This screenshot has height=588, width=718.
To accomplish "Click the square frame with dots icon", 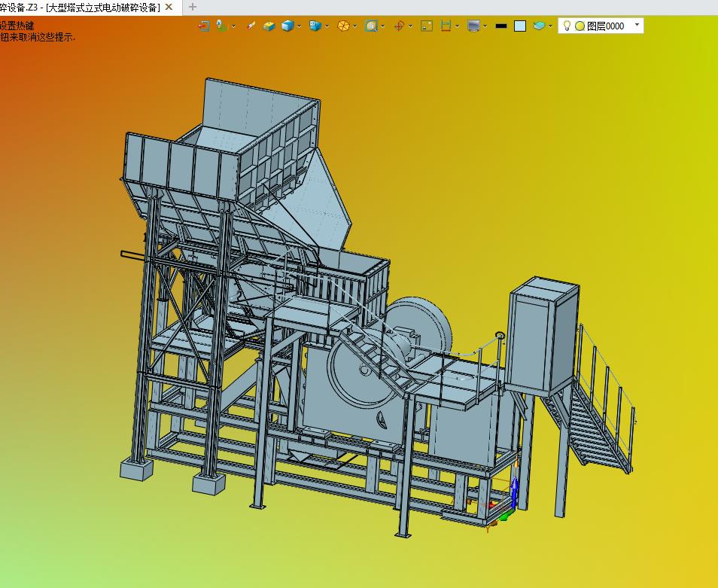I will 426,26.
